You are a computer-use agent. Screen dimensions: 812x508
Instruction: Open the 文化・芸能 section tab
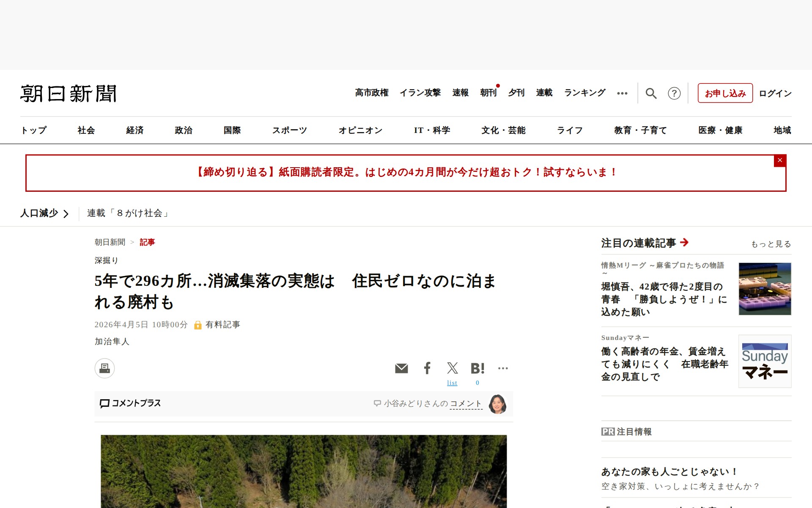tap(503, 130)
